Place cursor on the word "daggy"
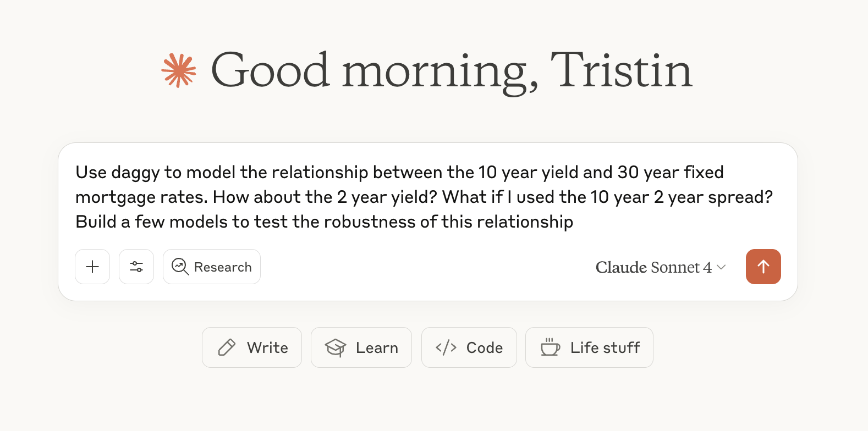The width and height of the screenshot is (868, 431). coord(135,173)
